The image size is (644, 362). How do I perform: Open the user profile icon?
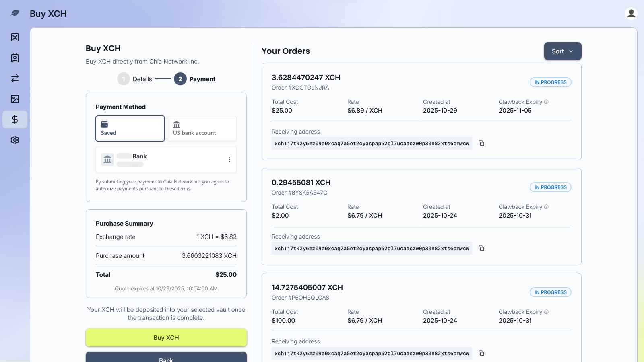630,13
